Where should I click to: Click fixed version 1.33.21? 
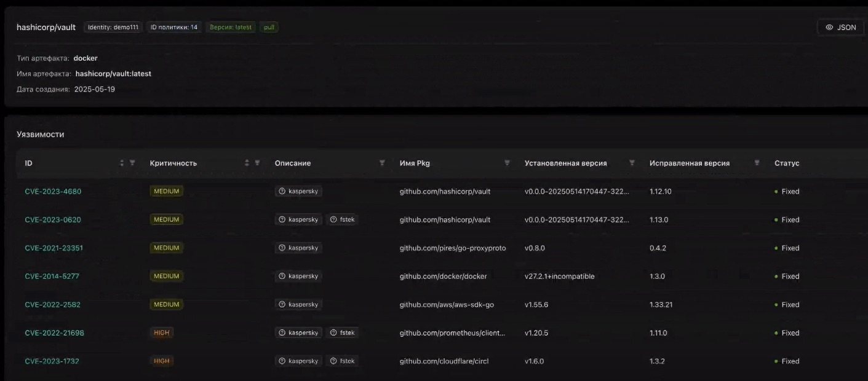[x=661, y=304]
